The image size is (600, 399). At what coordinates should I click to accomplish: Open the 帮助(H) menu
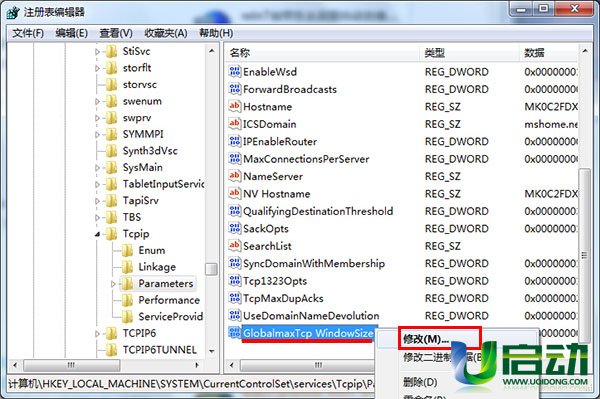[x=216, y=33]
